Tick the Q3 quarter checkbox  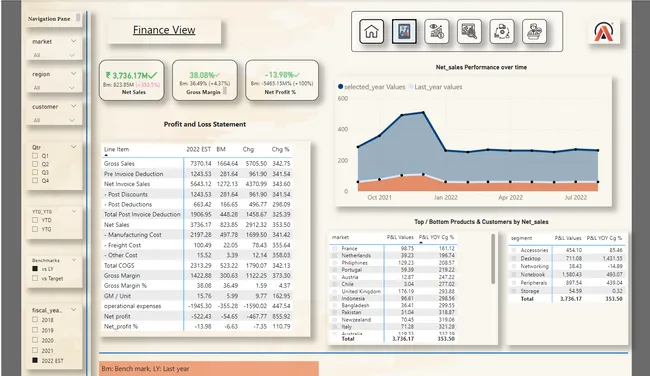pos(35,172)
